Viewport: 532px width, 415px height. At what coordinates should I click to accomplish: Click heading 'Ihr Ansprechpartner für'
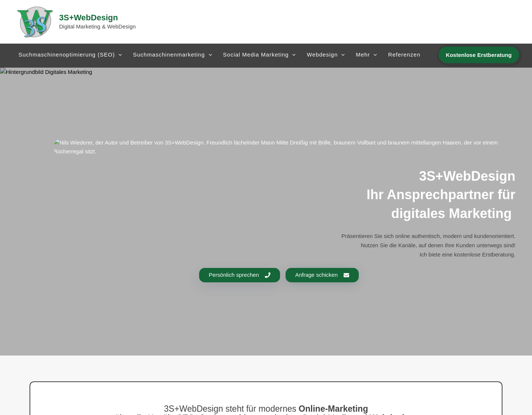[441, 195]
